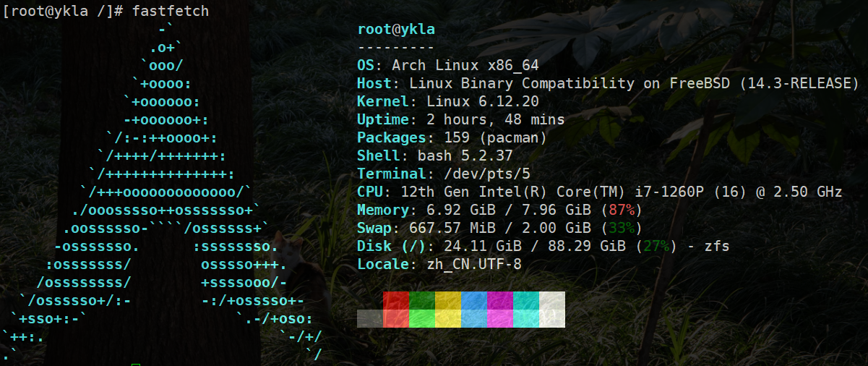This screenshot has width=868, height=366.
Task: Click the green "27%" disk percentage
Action: [656, 246]
